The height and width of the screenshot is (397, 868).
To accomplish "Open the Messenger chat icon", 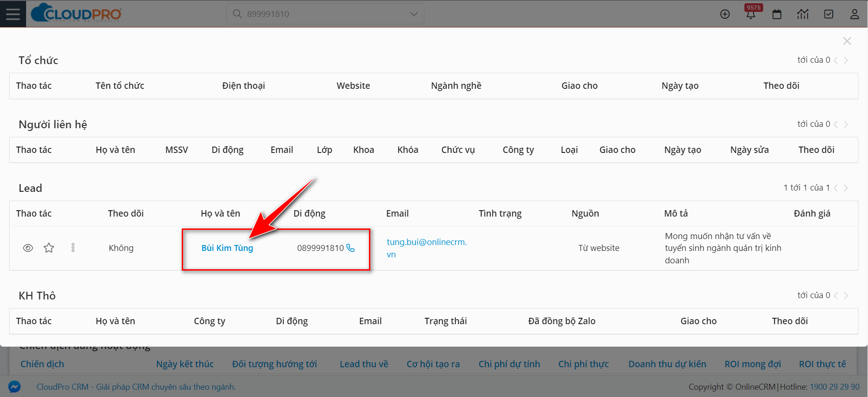I will pyautogui.click(x=14, y=387).
